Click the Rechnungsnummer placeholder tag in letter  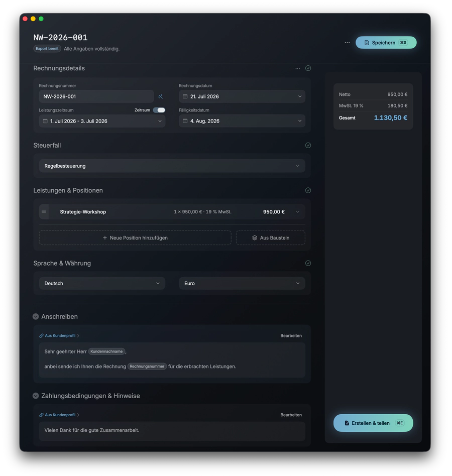[147, 367]
